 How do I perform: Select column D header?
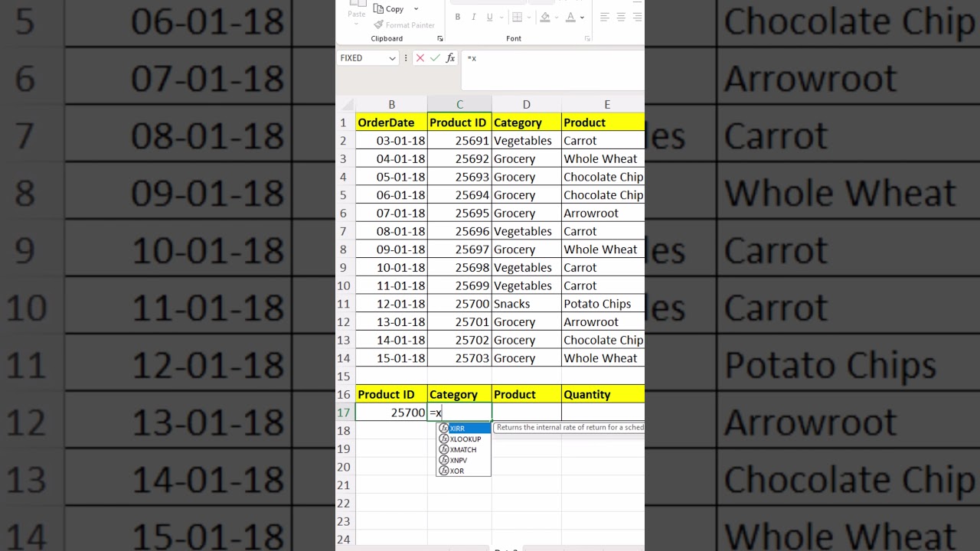pyautogui.click(x=526, y=104)
